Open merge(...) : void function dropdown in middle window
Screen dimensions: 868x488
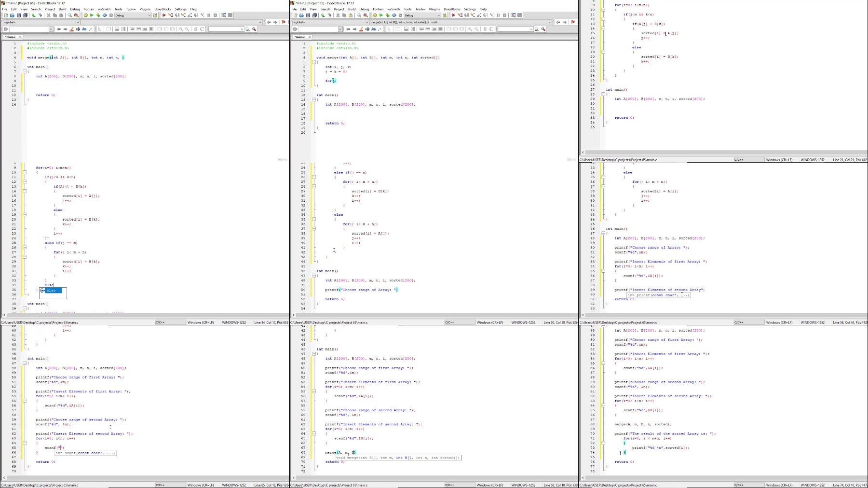(x=461, y=22)
